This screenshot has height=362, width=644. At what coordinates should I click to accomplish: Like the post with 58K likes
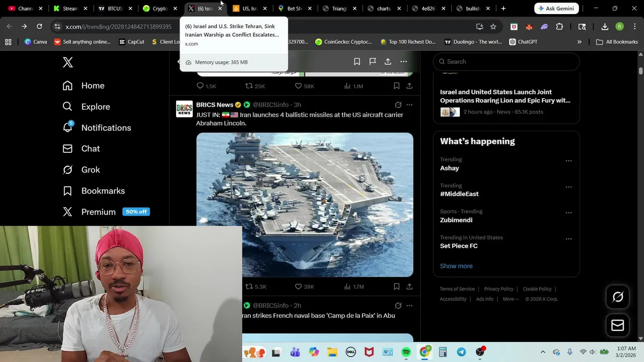304,86
